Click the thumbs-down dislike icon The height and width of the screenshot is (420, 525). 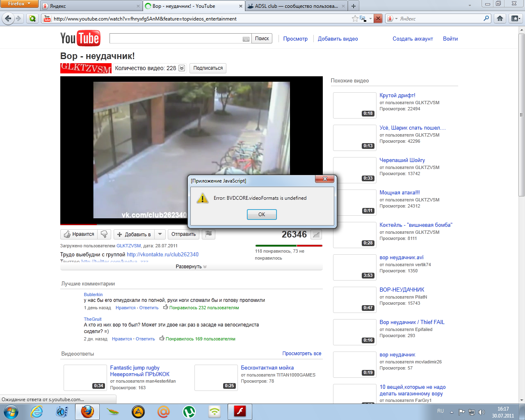click(x=104, y=234)
